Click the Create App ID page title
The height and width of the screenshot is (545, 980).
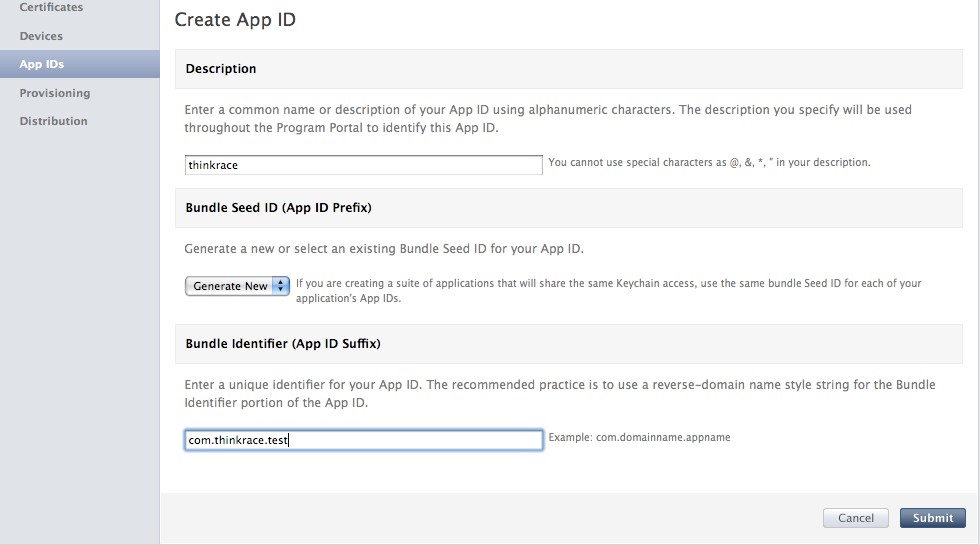coord(235,20)
